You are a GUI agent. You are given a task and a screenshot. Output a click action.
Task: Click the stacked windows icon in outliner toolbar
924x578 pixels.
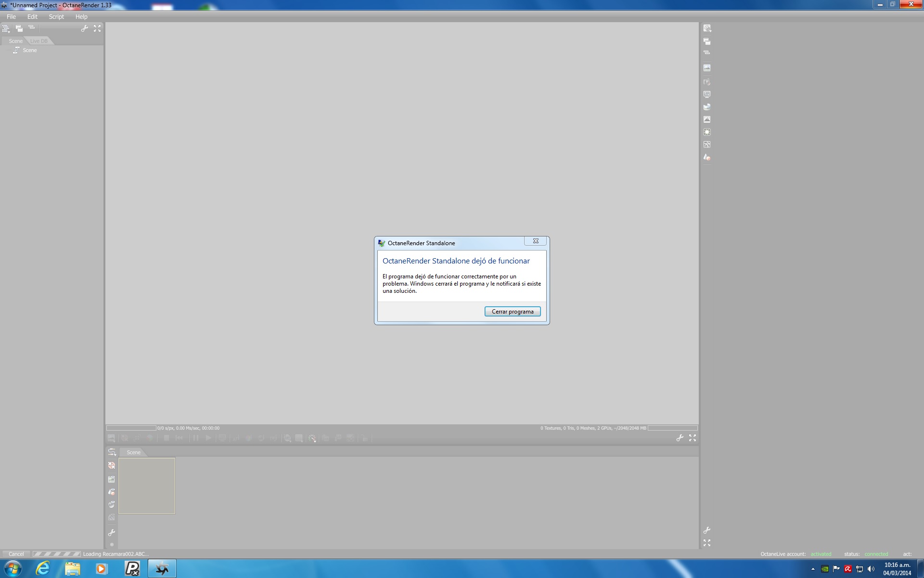[x=19, y=28]
